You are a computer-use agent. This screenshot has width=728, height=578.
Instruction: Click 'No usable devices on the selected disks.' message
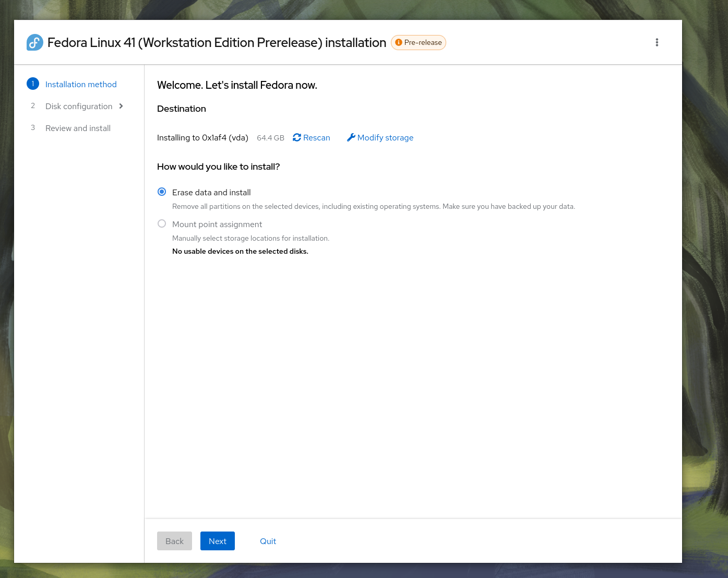[240, 251]
